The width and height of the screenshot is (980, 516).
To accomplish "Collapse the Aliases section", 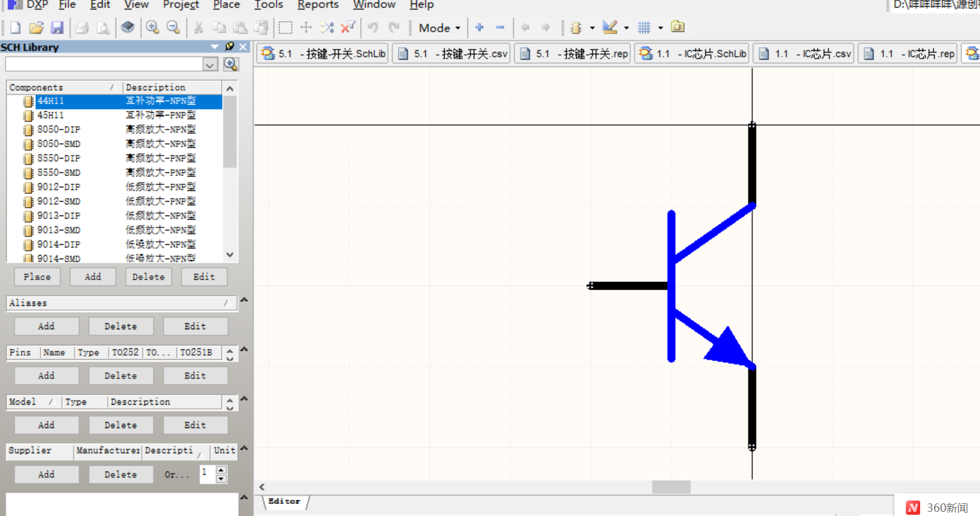I will point(244,300).
